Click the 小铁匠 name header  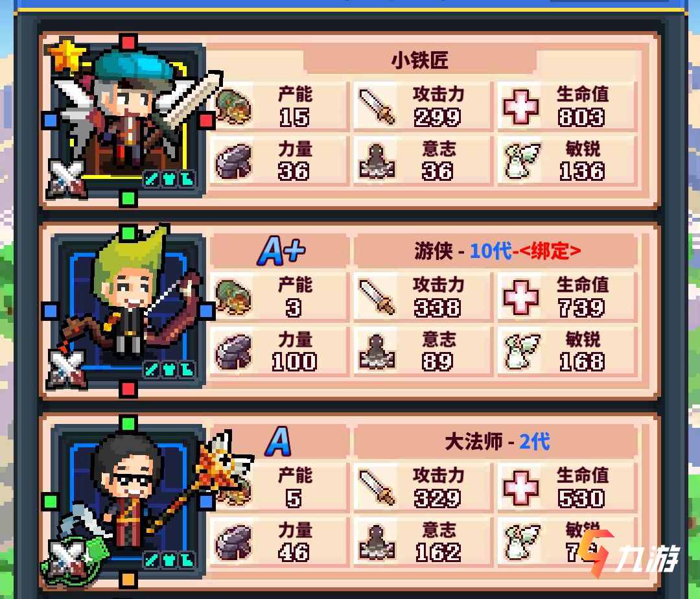pos(419,60)
